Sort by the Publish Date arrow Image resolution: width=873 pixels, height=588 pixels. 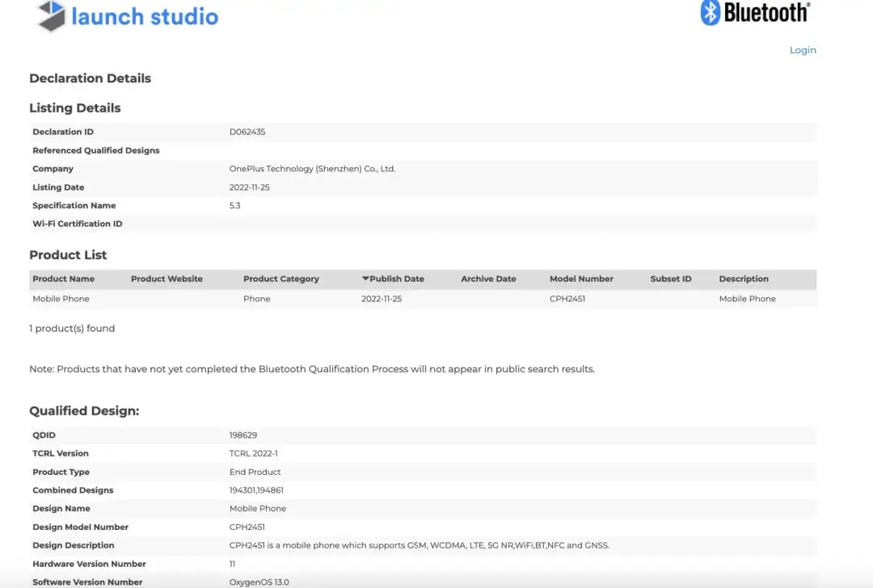pos(365,279)
